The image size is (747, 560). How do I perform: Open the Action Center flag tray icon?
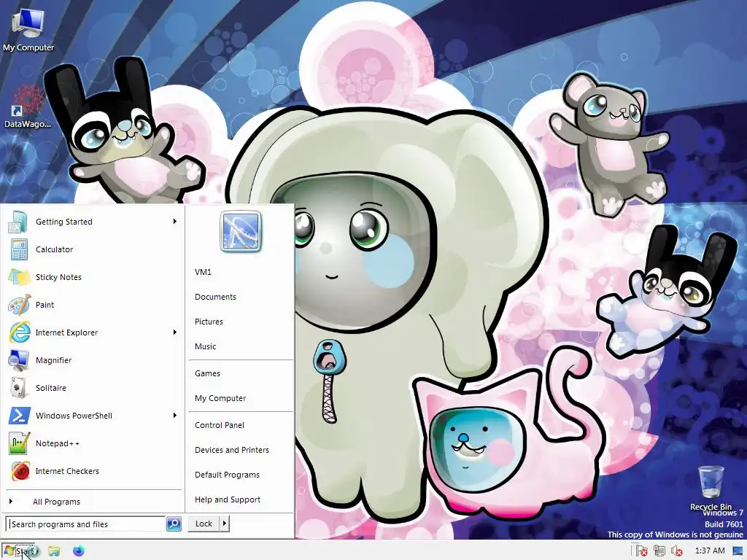(x=642, y=551)
